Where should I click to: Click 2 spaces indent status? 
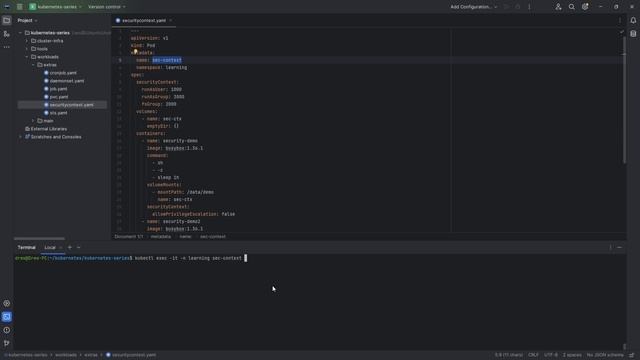point(572,355)
